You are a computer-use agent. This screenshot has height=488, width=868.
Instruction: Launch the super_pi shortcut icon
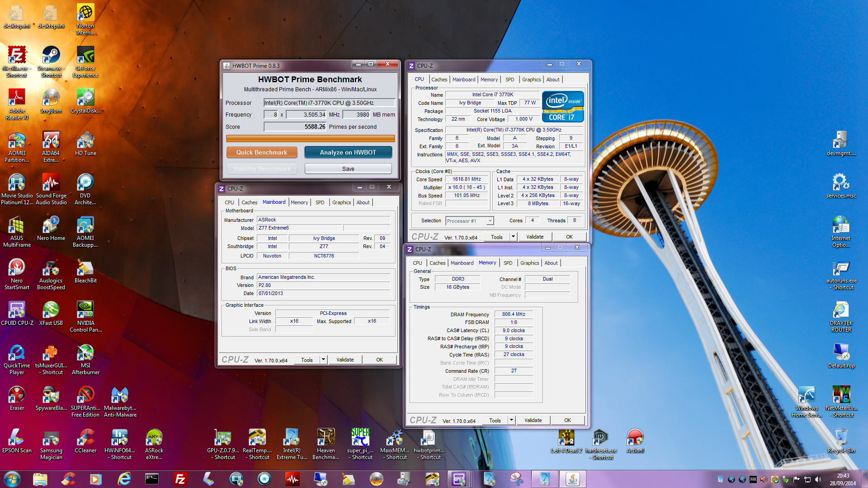(360, 444)
